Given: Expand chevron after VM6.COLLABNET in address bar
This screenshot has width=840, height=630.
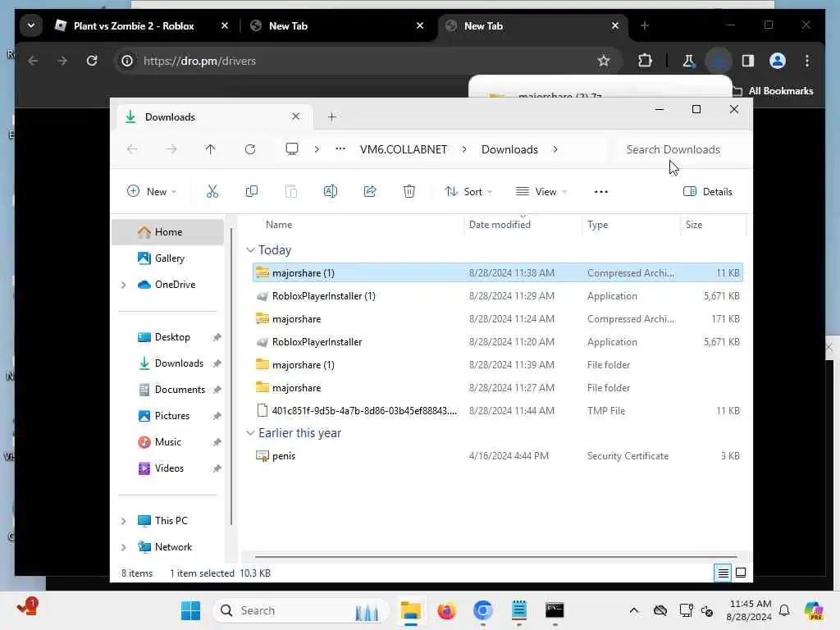Looking at the screenshot, I should point(464,149).
